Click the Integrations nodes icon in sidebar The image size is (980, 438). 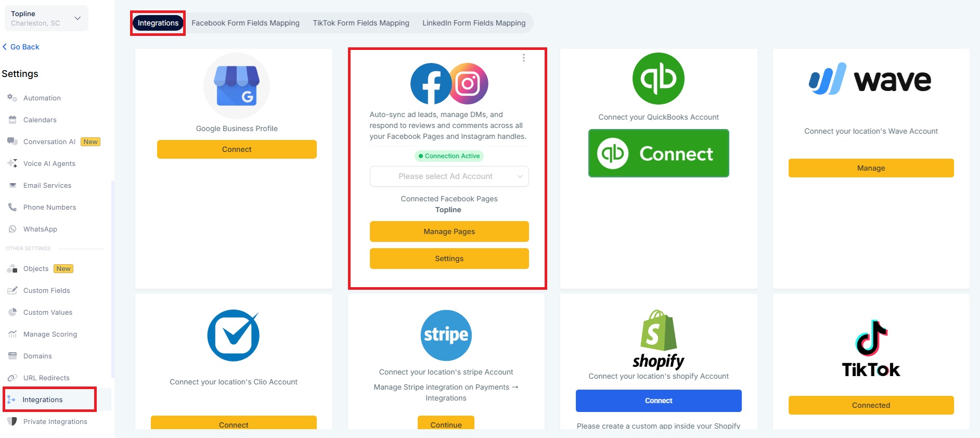point(11,400)
